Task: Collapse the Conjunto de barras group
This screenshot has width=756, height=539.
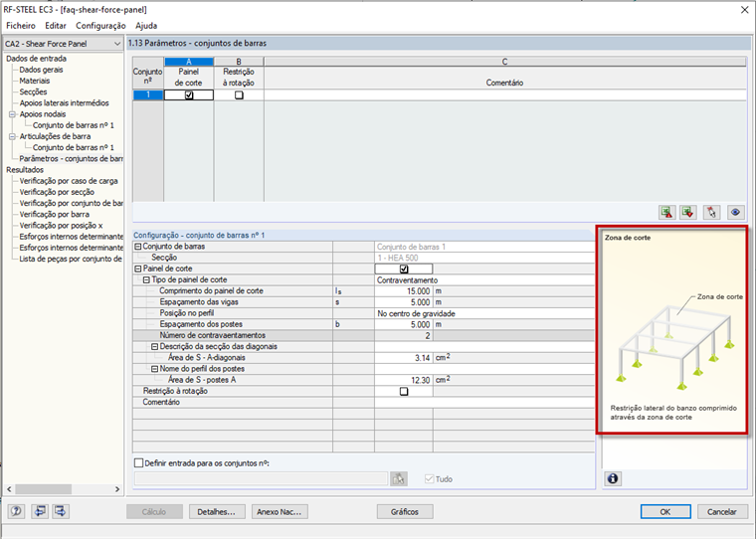Action: coord(138,247)
